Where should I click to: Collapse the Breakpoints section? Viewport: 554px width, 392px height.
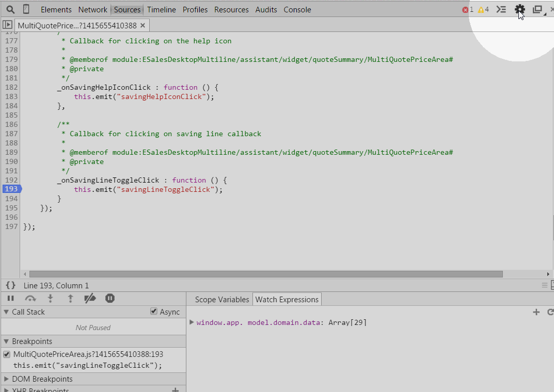click(6, 341)
